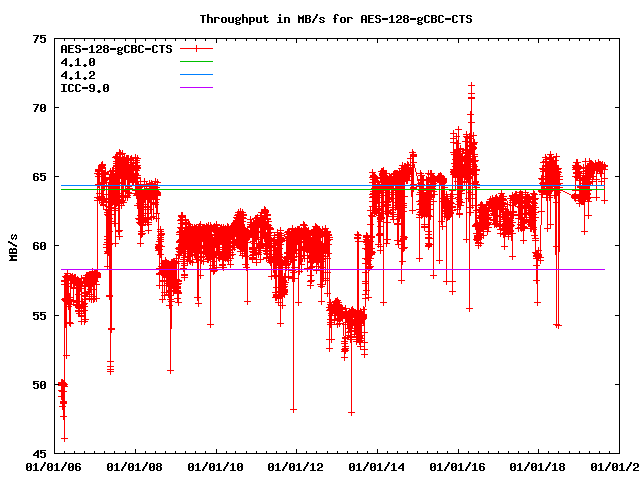Image resolution: width=640 pixels, height=480 pixels.
Task: Click the MB/s y-axis label
Action: [13, 246]
